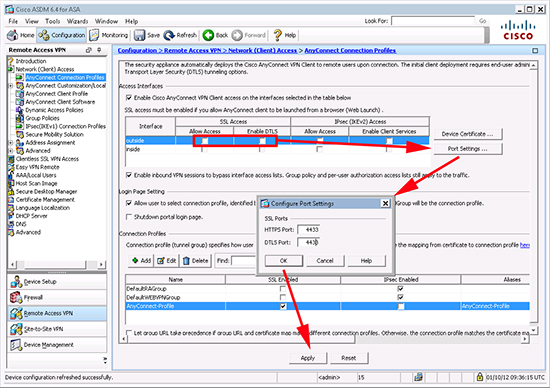Select Certificate Management tree item

(x=45, y=200)
